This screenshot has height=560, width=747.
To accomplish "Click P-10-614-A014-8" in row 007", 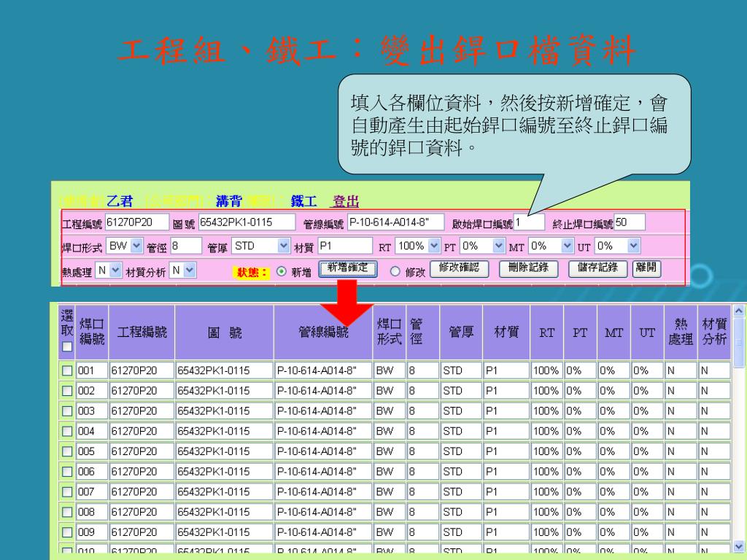I will (x=323, y=492).
